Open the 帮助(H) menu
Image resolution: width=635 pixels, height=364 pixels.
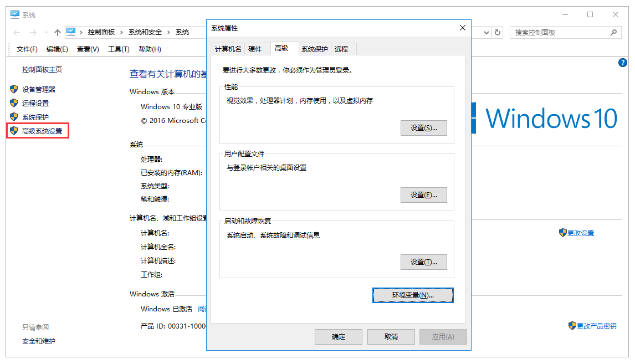tap(150, 49)
